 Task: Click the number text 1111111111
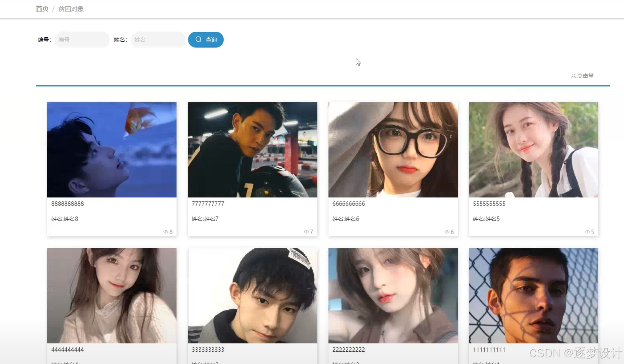(x=489, y=350)
